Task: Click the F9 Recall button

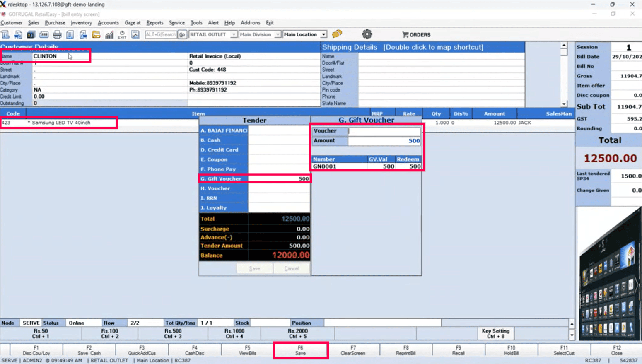Action: coord(458,350)
